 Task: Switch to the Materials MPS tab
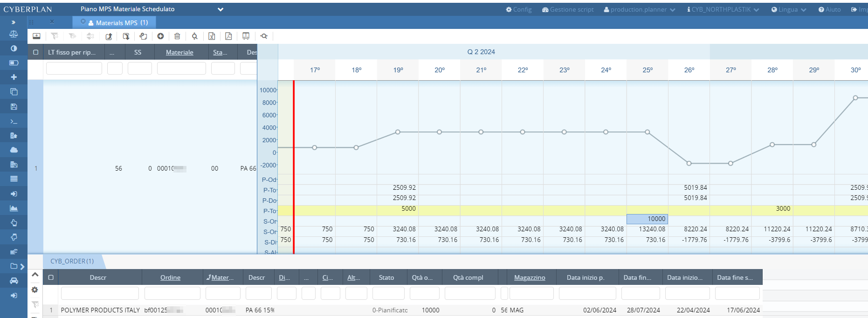click(118, 22)
